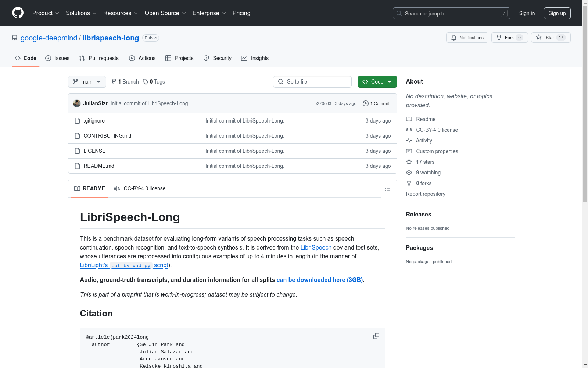The width and height of the screenshot is (588, 368).
Task: Click the fork icon beside 0 forks
Action: click(x=409, y=183)
